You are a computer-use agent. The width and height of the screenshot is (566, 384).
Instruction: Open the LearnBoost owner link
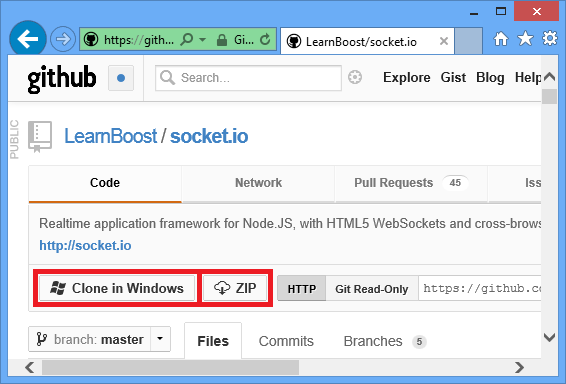(110, 136)
